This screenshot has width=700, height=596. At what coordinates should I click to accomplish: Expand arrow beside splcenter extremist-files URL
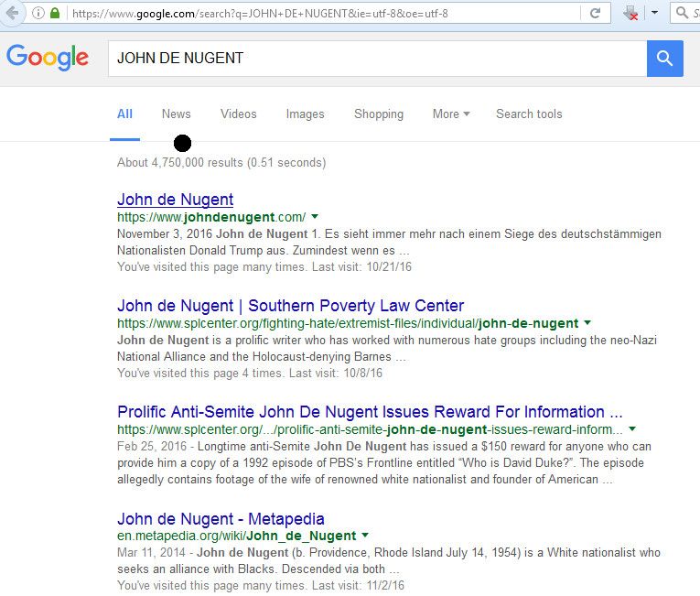tap(587, 322)
